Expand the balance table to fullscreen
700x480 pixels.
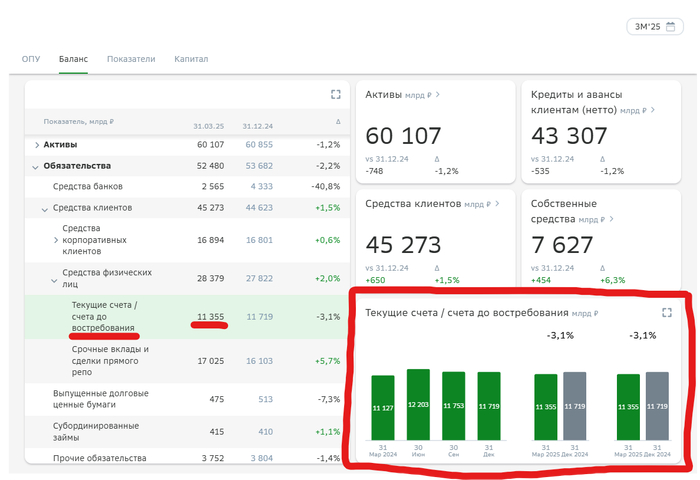336,94
